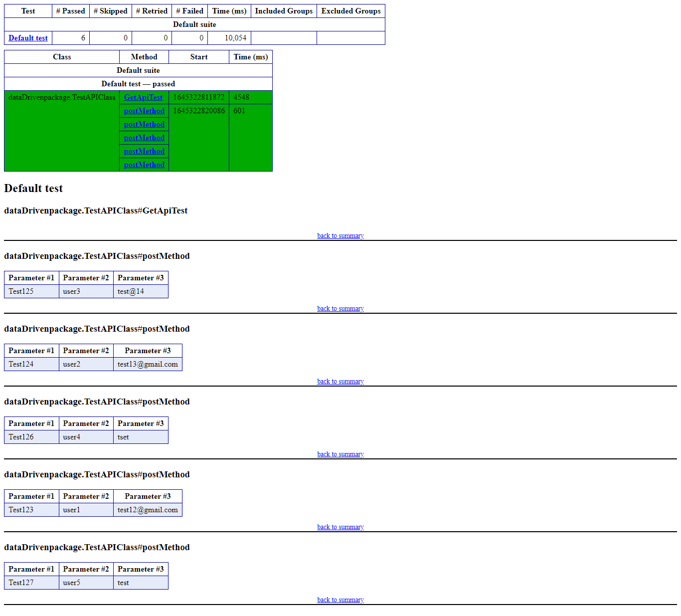Click parameter value Test127

(x=21, y=583)
